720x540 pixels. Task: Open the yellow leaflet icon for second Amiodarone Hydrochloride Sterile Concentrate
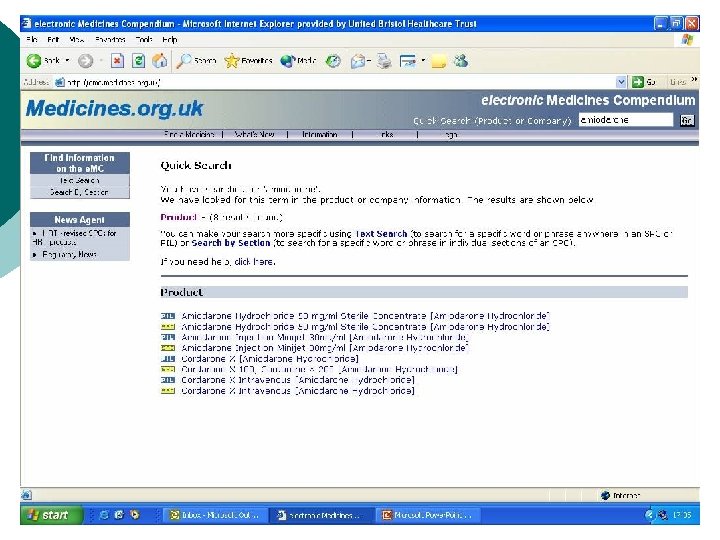click(x=168, y=327)
